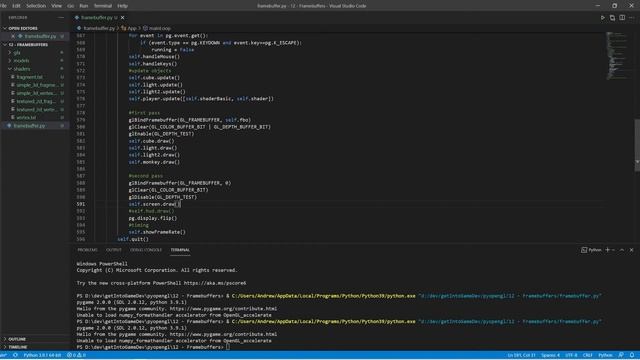Image resolution: width=640 pixels, height=360 pixels.
Task: Open the Help menu
Action: click(x=122, y=6)
